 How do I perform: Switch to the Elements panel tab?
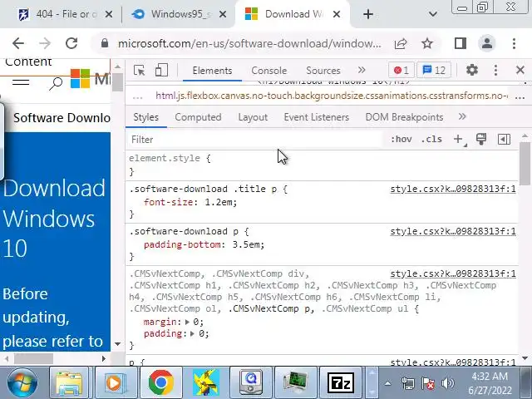tap(213, 71)
